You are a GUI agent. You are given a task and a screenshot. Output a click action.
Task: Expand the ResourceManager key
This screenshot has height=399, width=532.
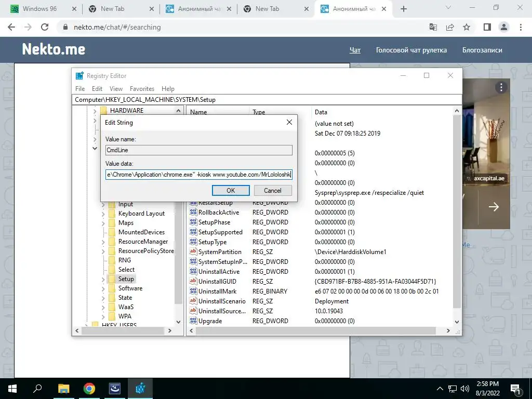103,242
